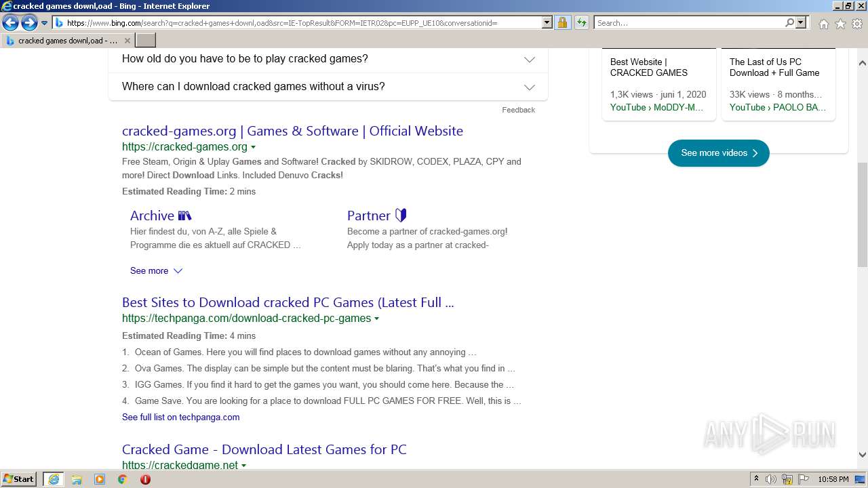Show hidden system tray icons

[x=756, y=479]
